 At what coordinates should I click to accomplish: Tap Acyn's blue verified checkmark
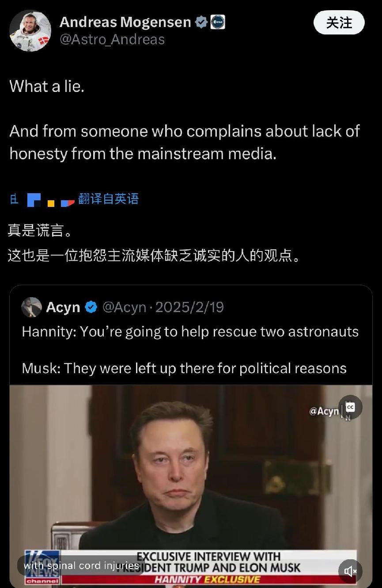[91, 307]
